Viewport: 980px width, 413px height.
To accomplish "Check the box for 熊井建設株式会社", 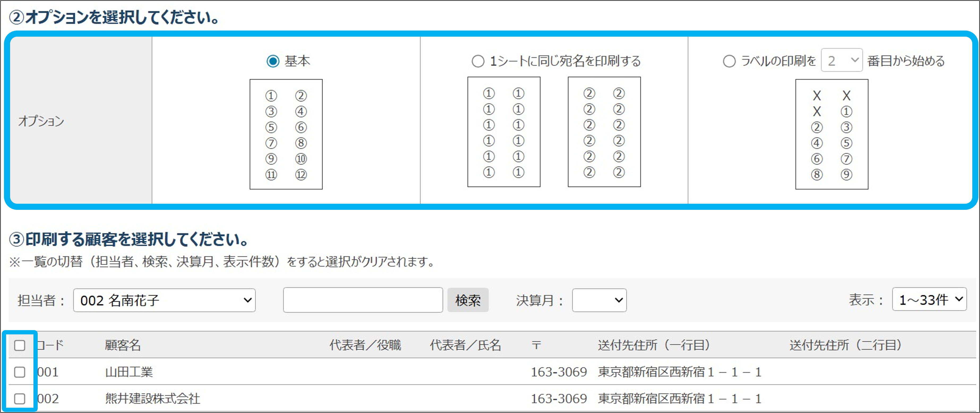I will [20, 399].
